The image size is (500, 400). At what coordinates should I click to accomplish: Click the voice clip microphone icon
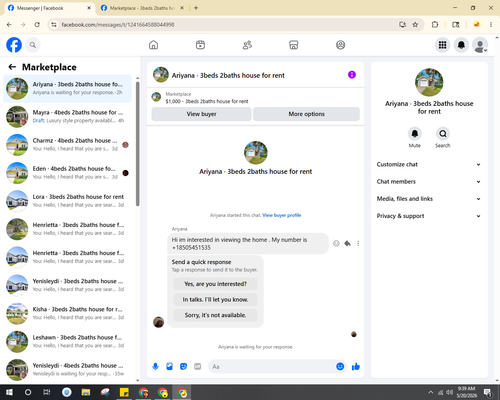click(x=155, y=367)
